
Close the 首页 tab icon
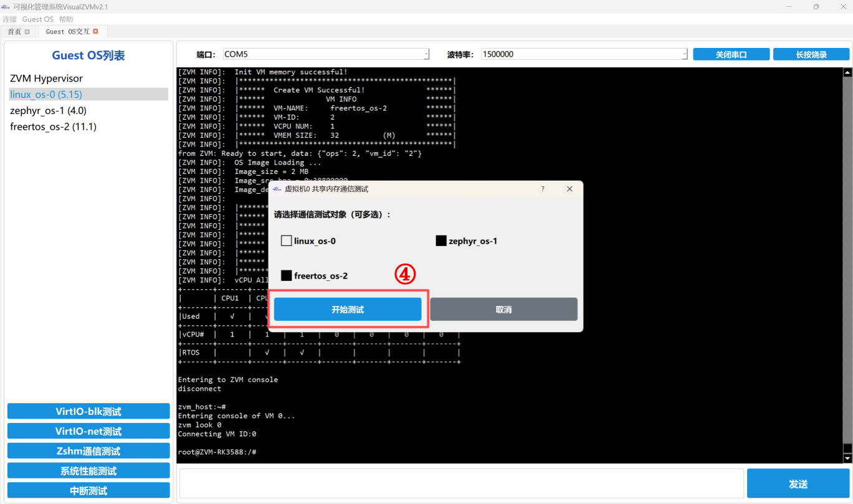pos(27,32)
